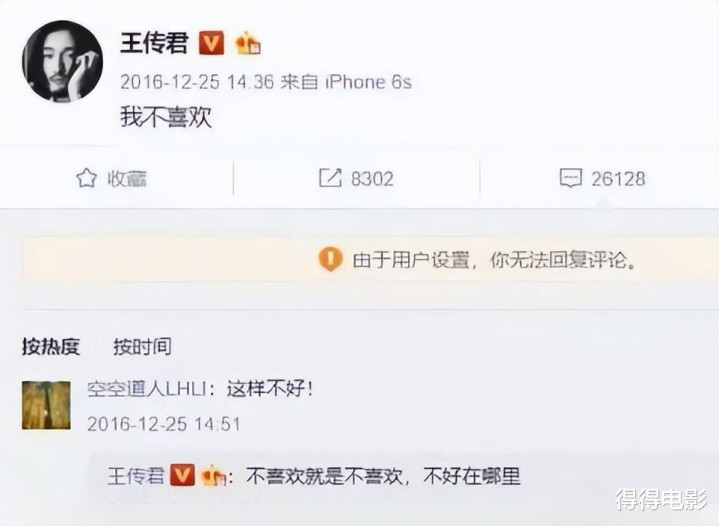Viewport: 719px width, 526px height.
Task: Open the comments bubble icon beside 26128
Action: point(571,178)
